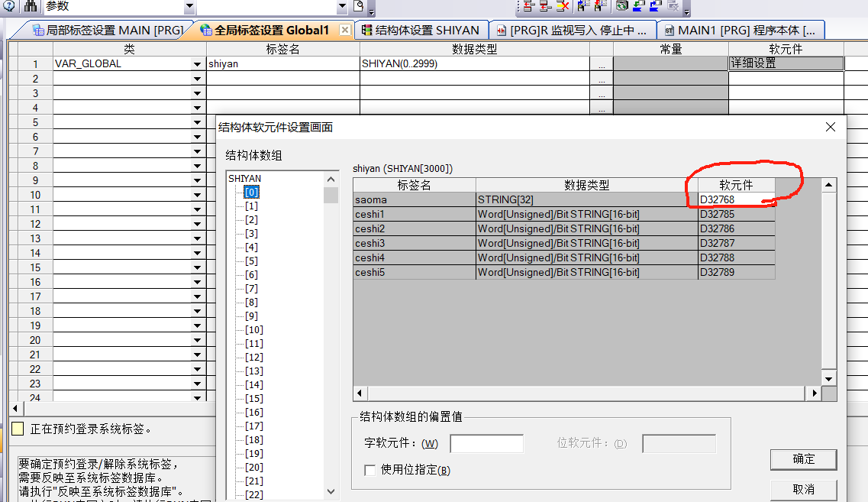868x502 pixels.
Task: Select array element [5] in the SHIYAN tree
Action: pos(251,261)
